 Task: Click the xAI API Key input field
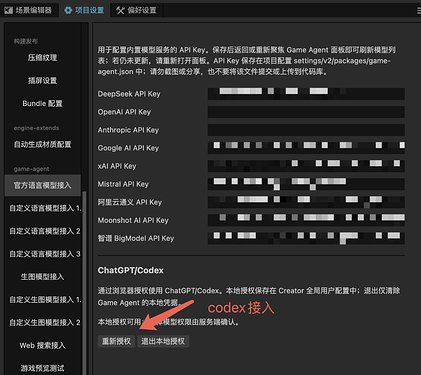(306, 166)
